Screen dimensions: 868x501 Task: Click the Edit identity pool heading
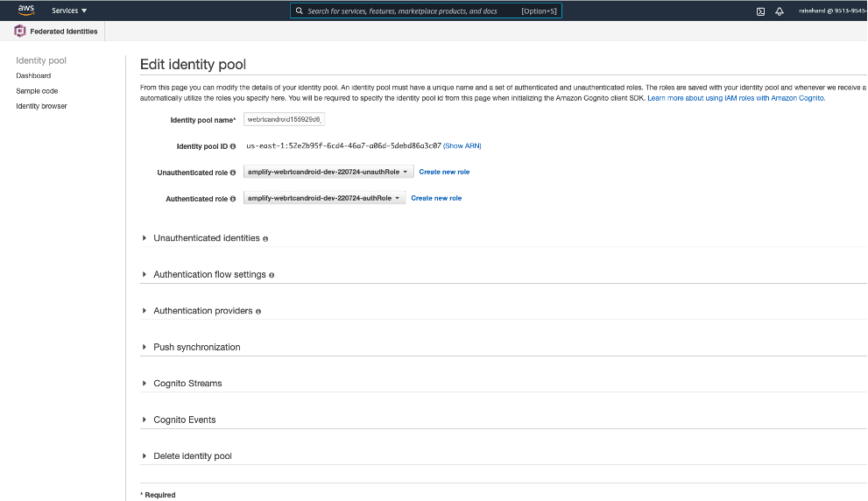pyautogui.click(x=193, y=64)
